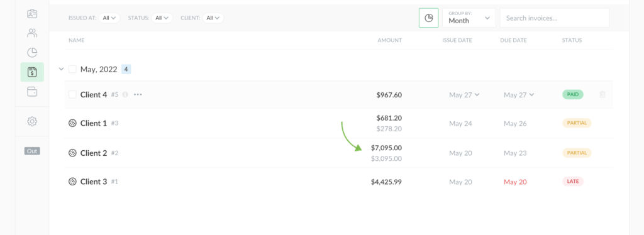Viewport: 644px width, 235px height.
Task: Delete Client 4 invoice with trash icon
Action: 602,95
